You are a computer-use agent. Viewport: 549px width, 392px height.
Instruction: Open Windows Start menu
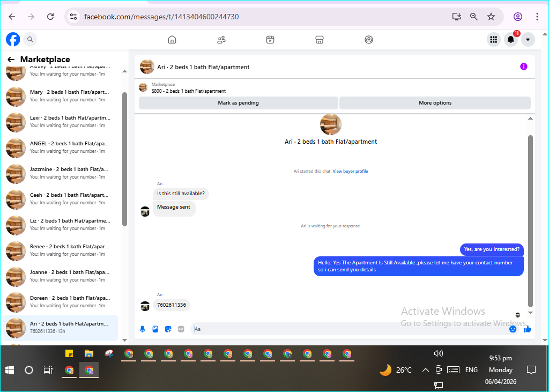(x=10, y=370)
